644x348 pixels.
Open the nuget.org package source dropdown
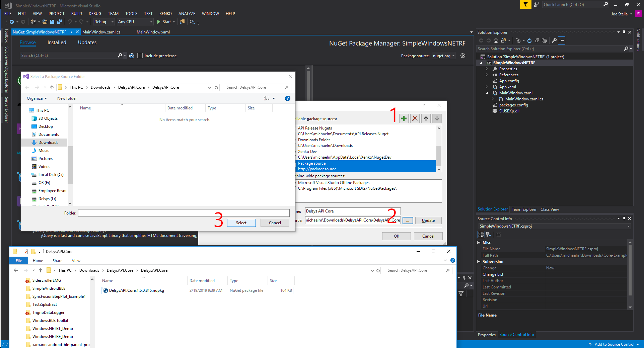point(443,56)
